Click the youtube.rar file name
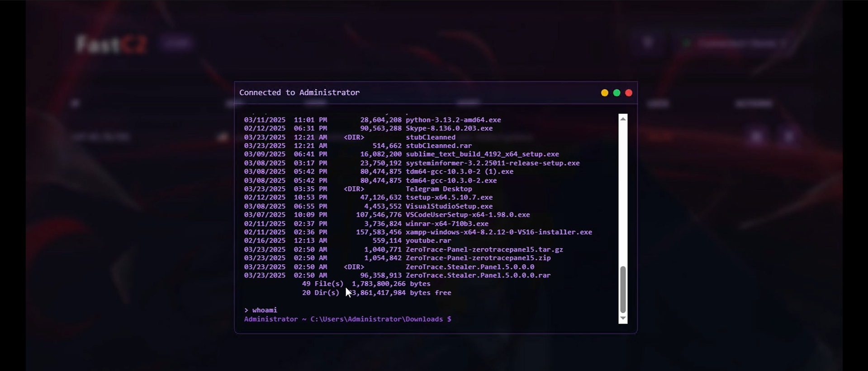 (428, 240)
